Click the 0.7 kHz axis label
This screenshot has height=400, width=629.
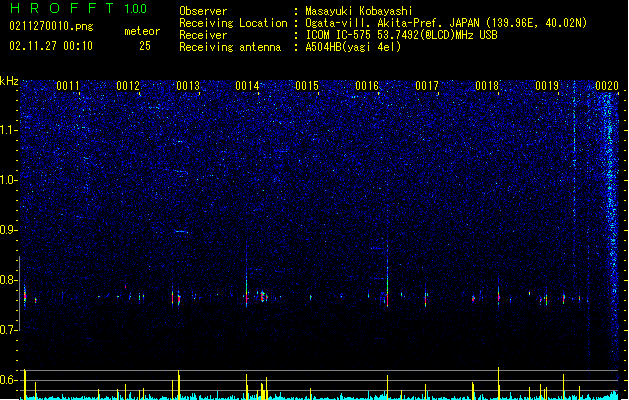tap(9, 330)
